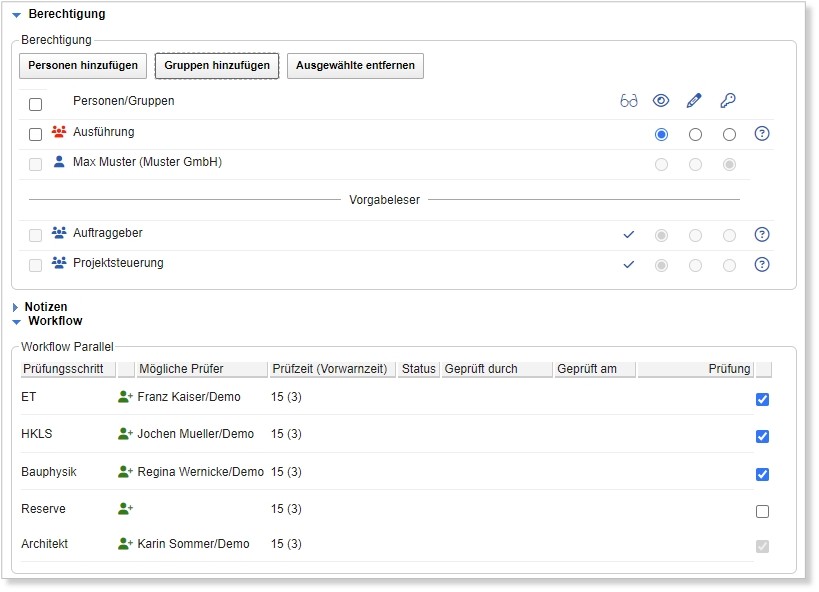Tick the Ausführung group checkbox
The image size is (819, 592).
pyautogui.click(x=36, y=134)
